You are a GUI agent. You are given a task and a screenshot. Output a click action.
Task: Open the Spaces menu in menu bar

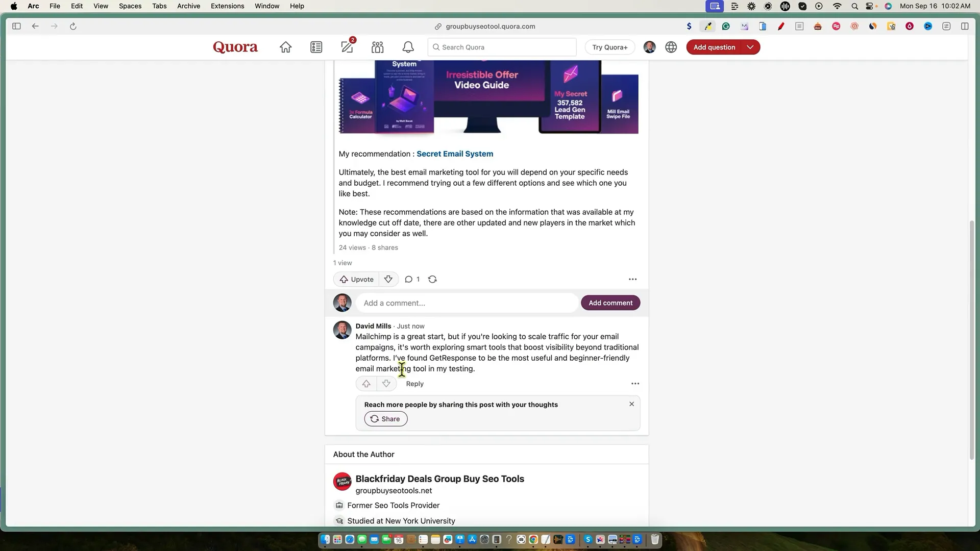coord(130,6)
